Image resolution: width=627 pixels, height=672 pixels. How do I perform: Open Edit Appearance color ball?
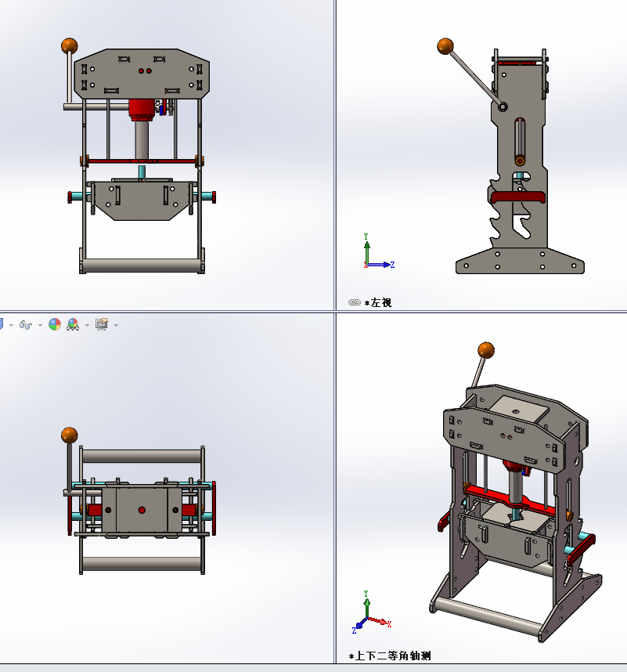coord(55,324)
